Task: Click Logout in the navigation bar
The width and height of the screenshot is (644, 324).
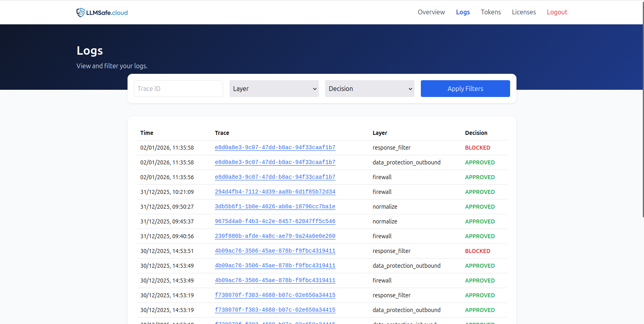Action: pos(557,12)
